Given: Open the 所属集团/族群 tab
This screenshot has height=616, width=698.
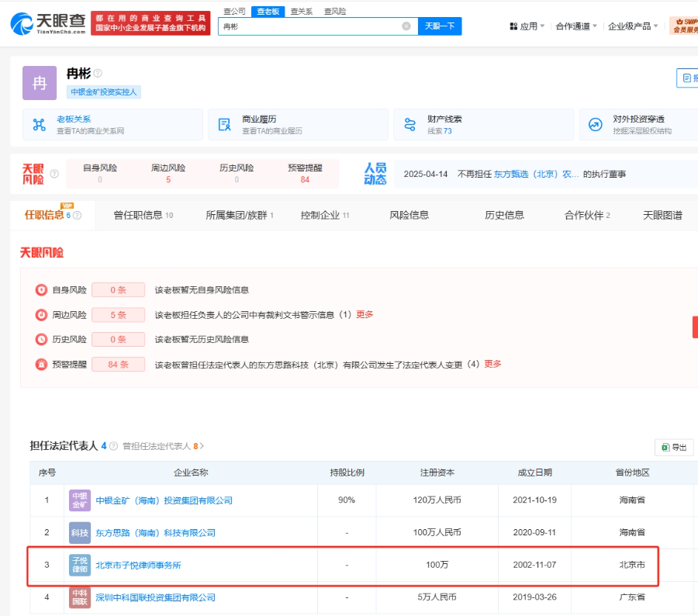Looking at the screenshot, I should point(240,216).
